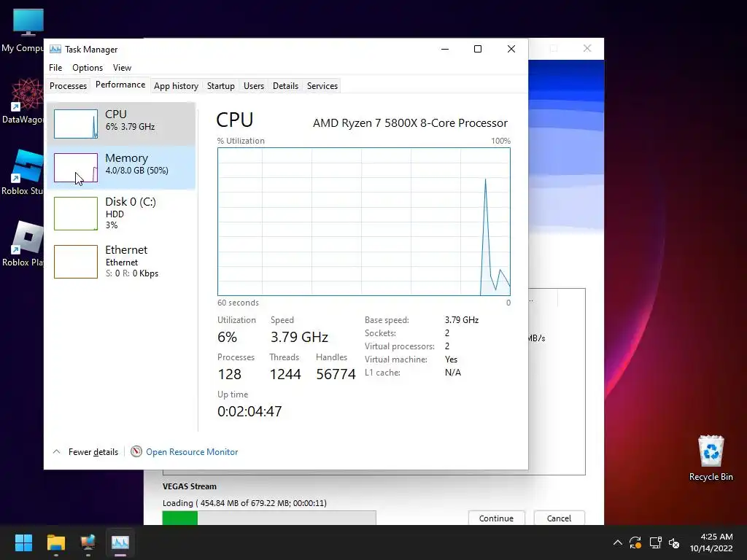Switch to the Processes tab
The image size is (747, 560).
coord(68,86)
